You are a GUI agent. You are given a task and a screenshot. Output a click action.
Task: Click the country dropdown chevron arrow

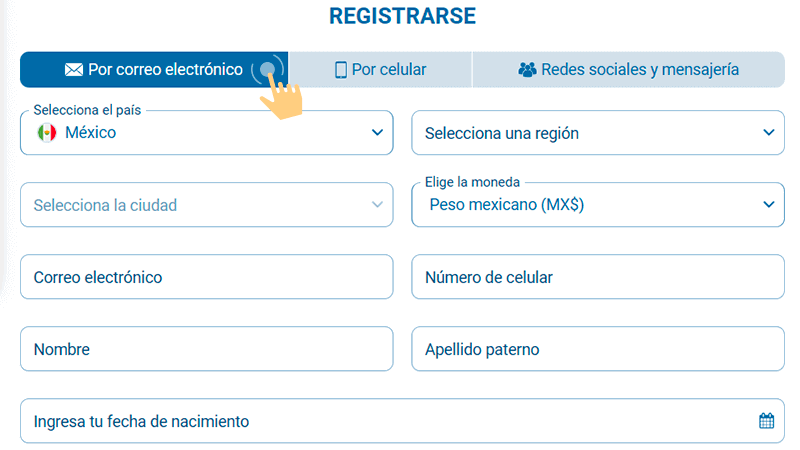pyautogui.click(x=377, y=132)
